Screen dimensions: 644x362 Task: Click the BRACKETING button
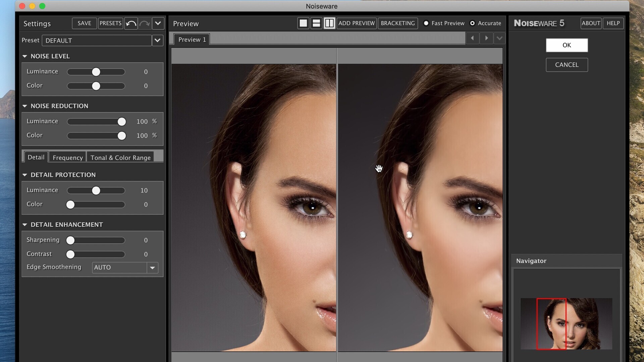(x=398, y=23)
